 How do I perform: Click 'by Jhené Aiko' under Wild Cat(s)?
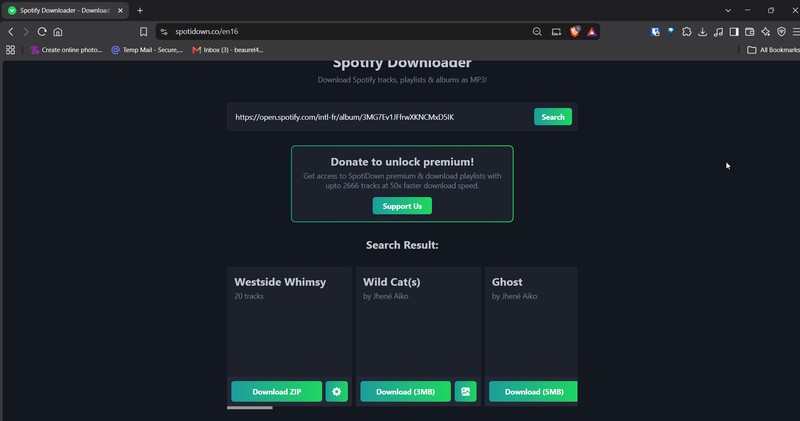(x=386, y=296)
